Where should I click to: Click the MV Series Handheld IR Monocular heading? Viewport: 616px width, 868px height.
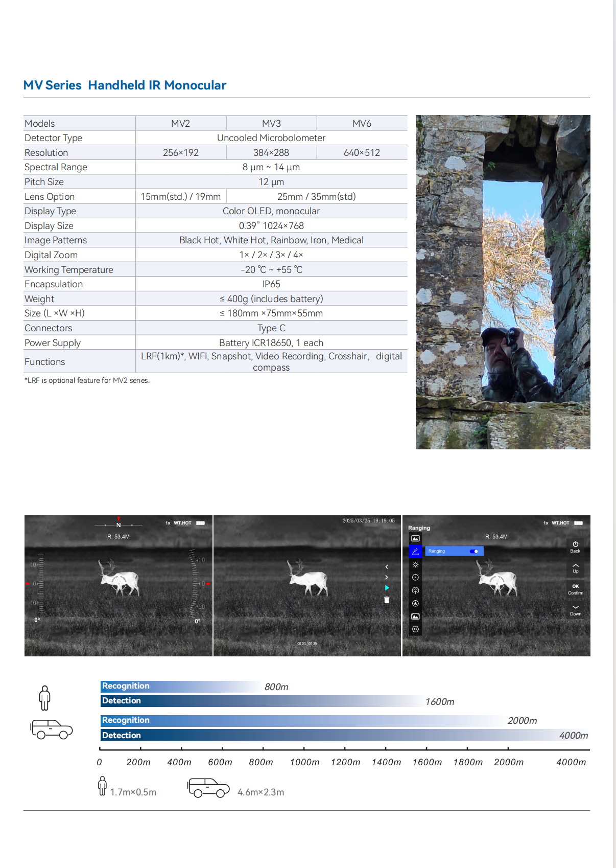[x=125, y=85]
